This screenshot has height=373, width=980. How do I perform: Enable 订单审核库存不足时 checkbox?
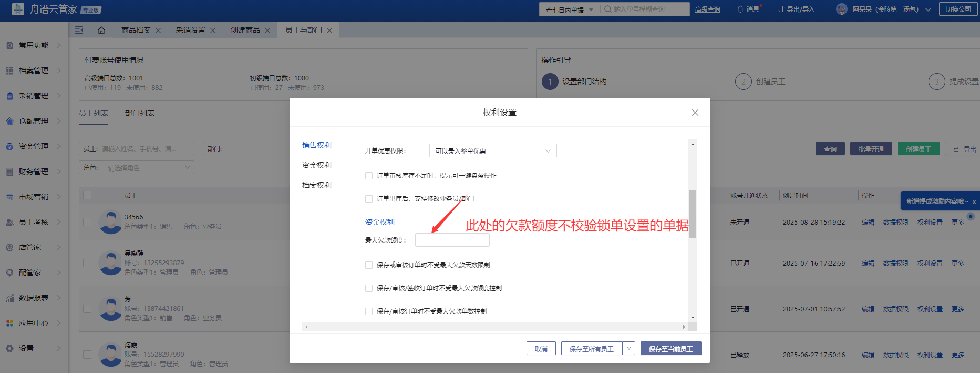pos(369,176)
